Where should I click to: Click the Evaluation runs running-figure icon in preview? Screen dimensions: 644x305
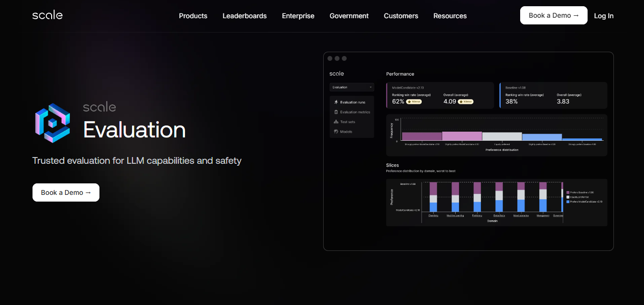pos(336,102)
